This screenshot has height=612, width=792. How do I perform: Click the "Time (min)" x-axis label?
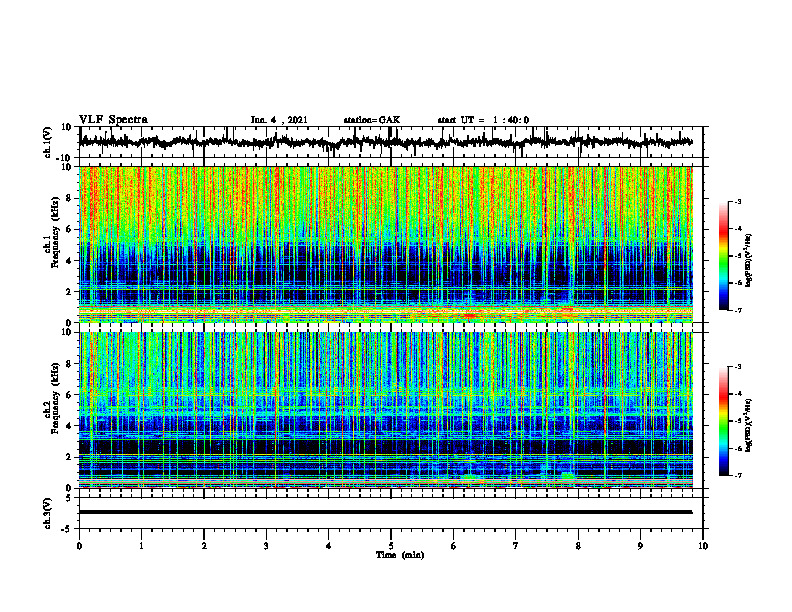400,555
